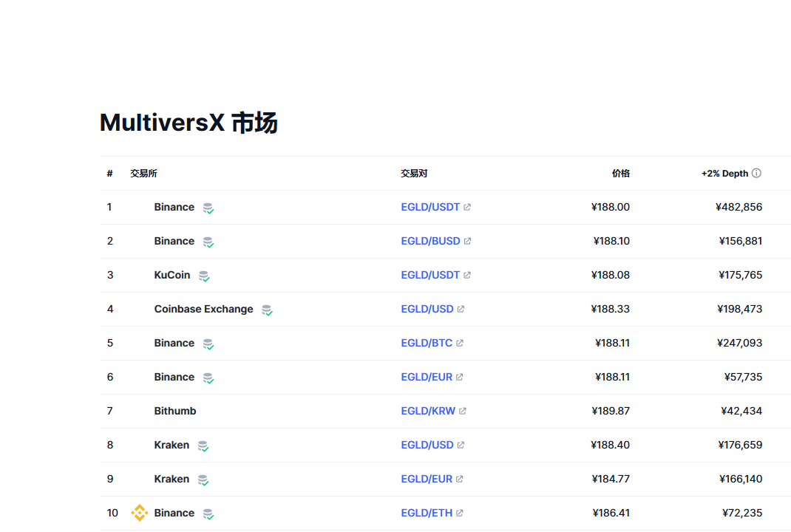Image resolution: width=791 pixels, height=532 pixels.
Task: Open the EGLD/ETH pair link
Action: pos(427,513)
